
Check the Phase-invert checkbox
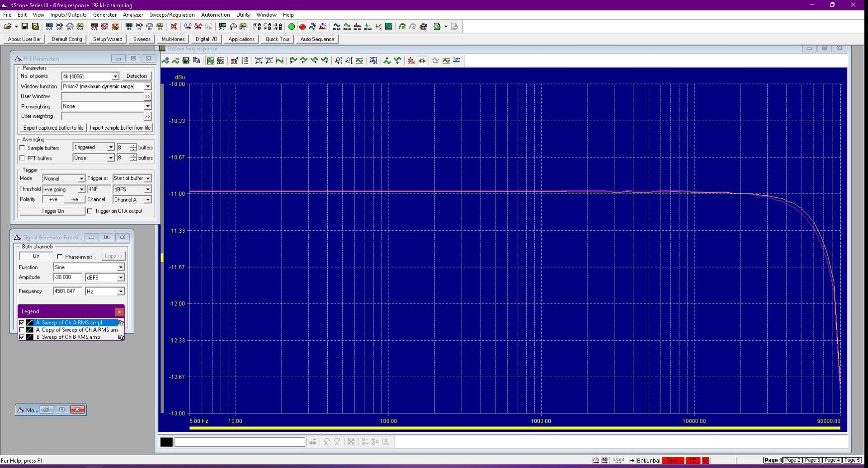(x=60, y=257)
